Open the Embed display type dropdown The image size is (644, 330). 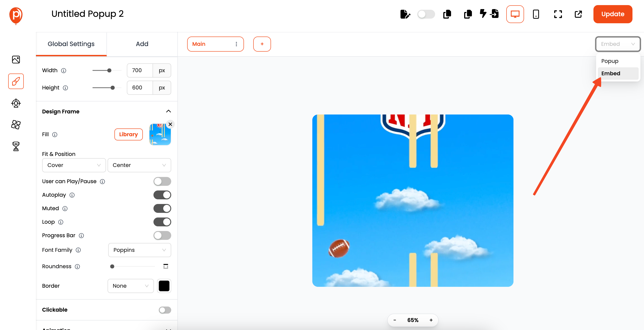coord(618,44)
